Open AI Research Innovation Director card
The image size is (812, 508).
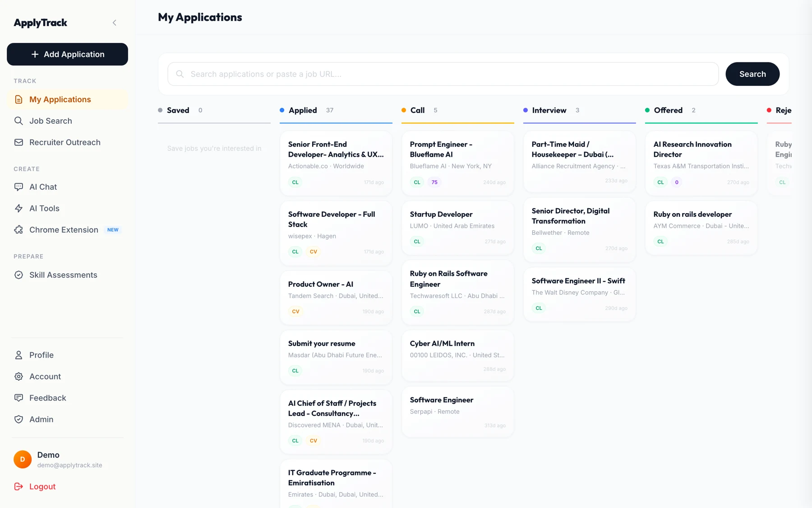click(x=701, y=163)
